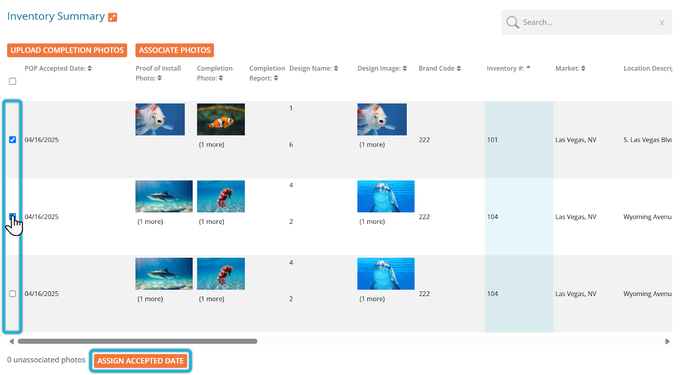
Task: Click Associate Photos button
Action: 175,50
